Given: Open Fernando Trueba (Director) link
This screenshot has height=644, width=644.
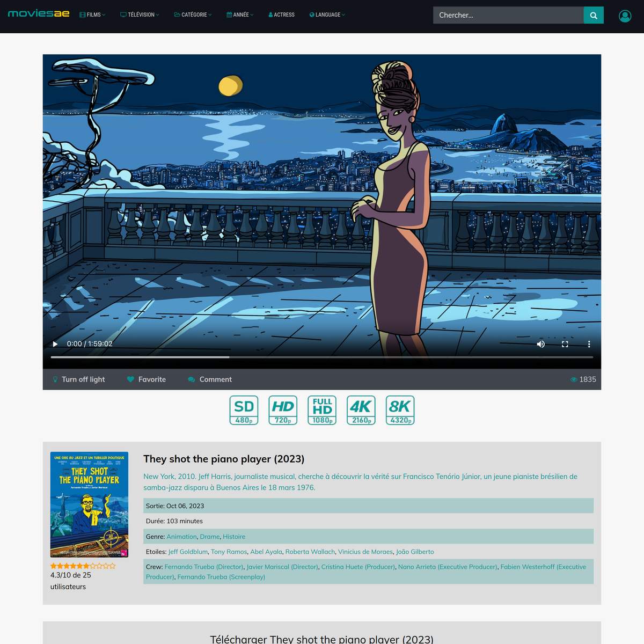Looking at the screenshot, I should tap(204, 567).
